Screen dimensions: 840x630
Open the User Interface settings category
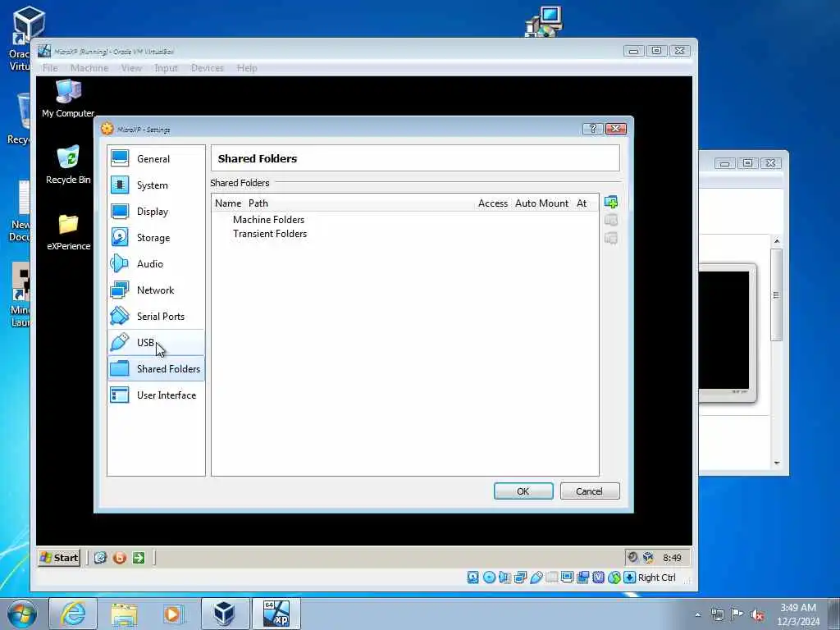click(155, 395)
